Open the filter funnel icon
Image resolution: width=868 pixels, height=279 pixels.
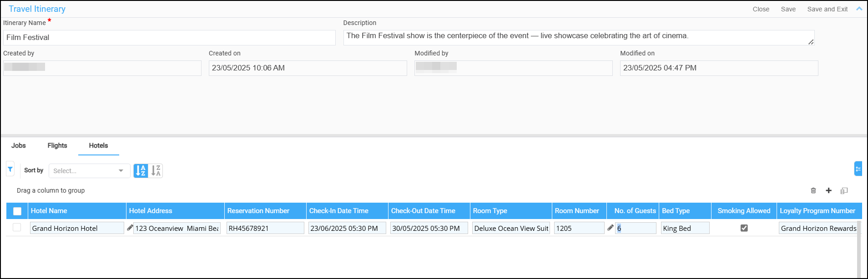pos(10,169)
